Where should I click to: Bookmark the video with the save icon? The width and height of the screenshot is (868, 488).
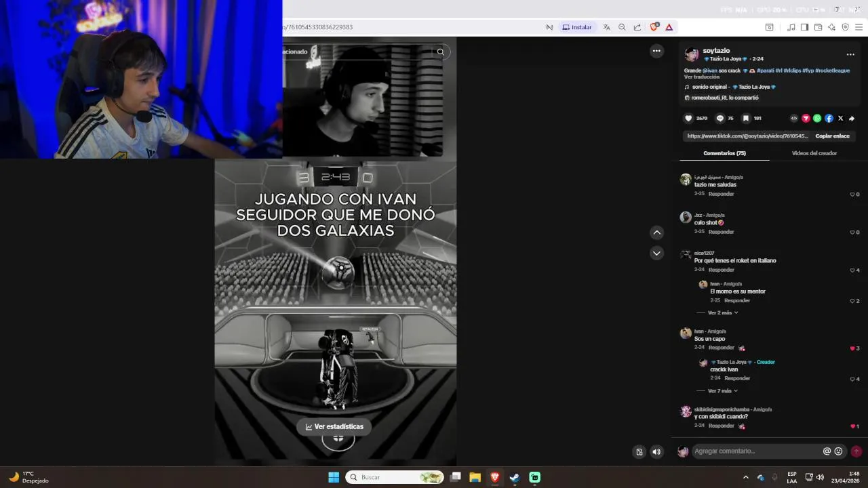pyautogui.click(x=746, y=118)
